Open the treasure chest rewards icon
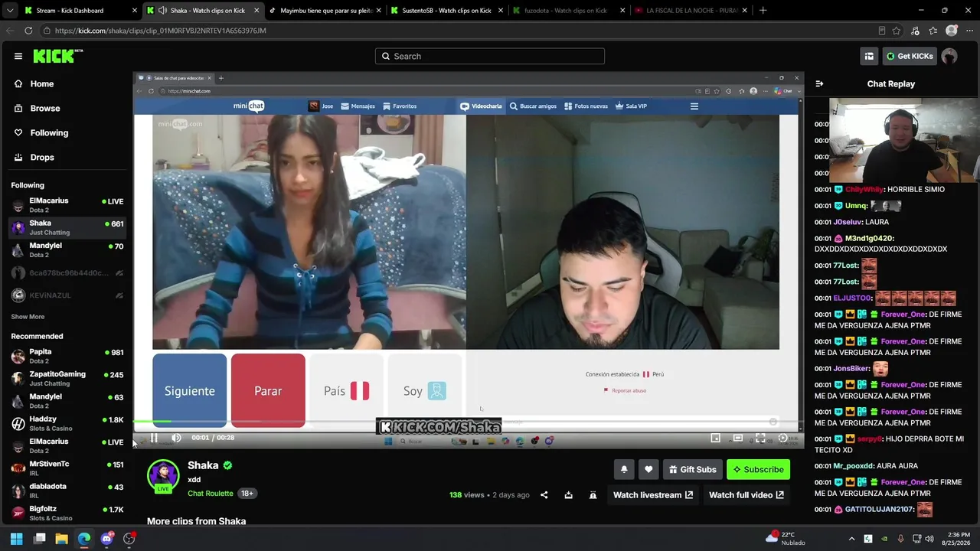Viewport: 980px width, 551px height. pos(869,56)
